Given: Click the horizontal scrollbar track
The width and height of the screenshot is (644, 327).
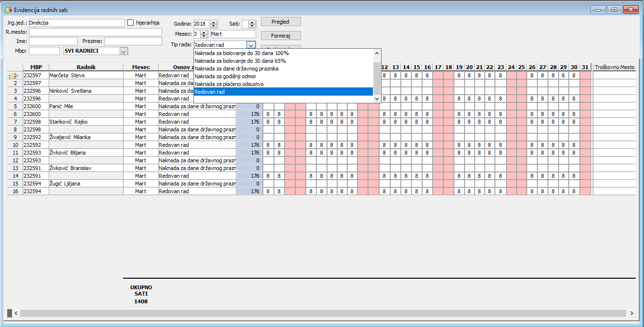Looking at the screenshot, I should (322, 313).
